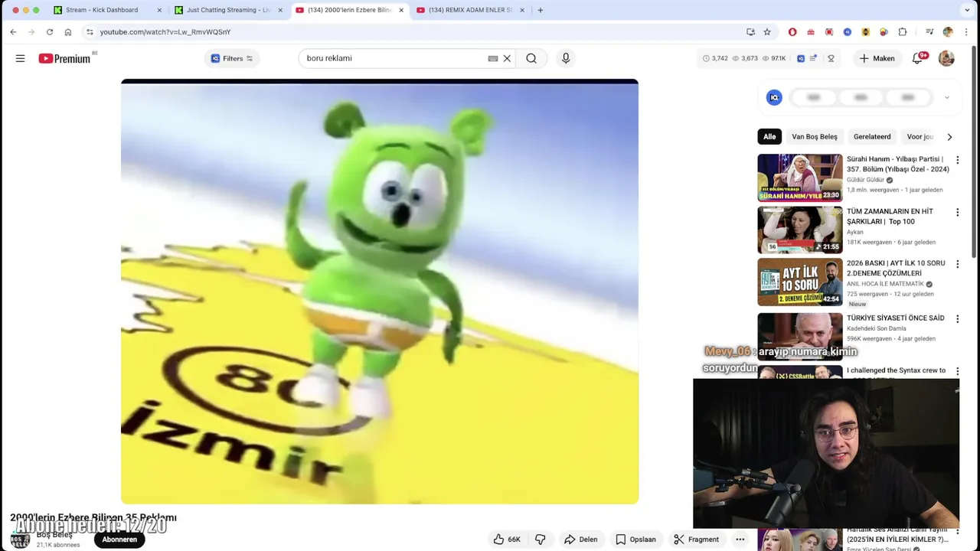Click the yellow bee extension icon

click(866, 32)
